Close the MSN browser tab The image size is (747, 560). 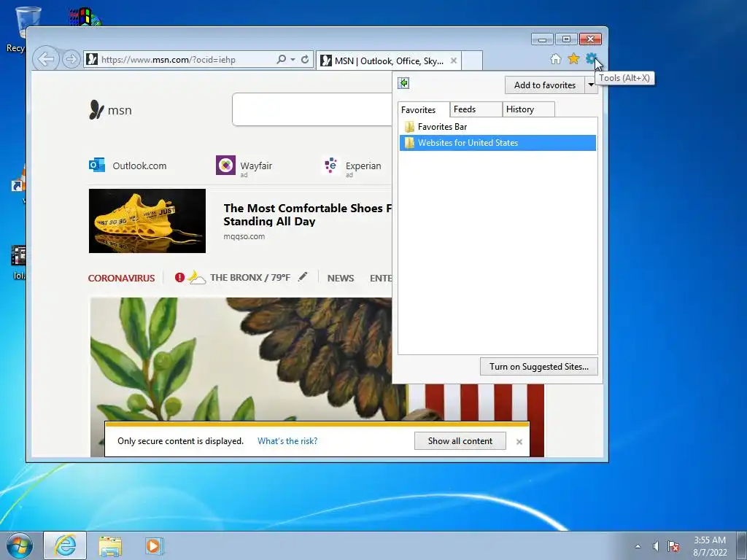[x=454, y=61]
